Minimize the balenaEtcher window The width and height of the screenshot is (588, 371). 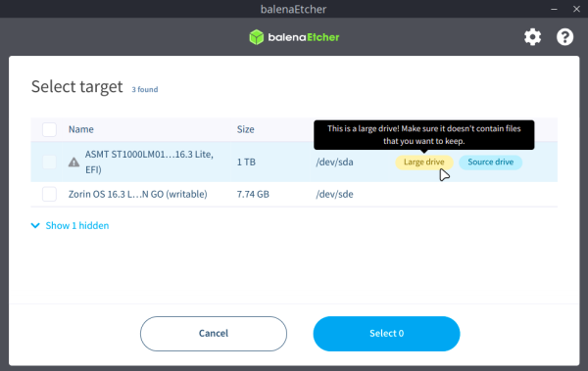(554, 9)
